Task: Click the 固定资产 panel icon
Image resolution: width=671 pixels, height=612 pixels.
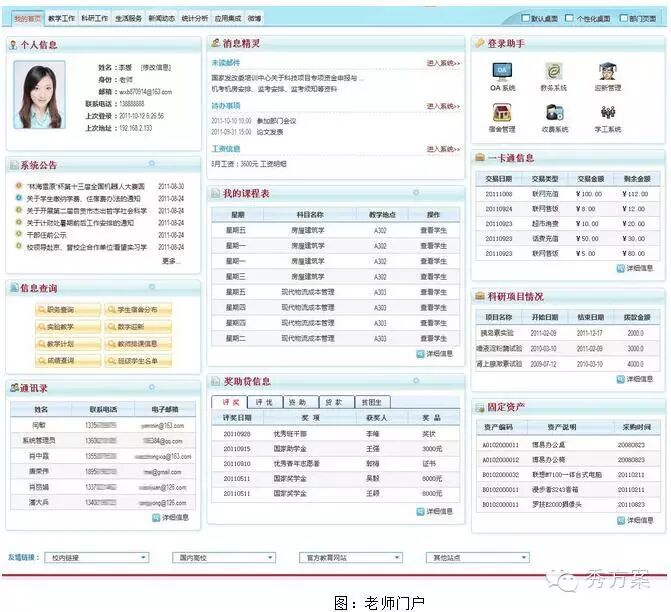Action: click(480, 407)
